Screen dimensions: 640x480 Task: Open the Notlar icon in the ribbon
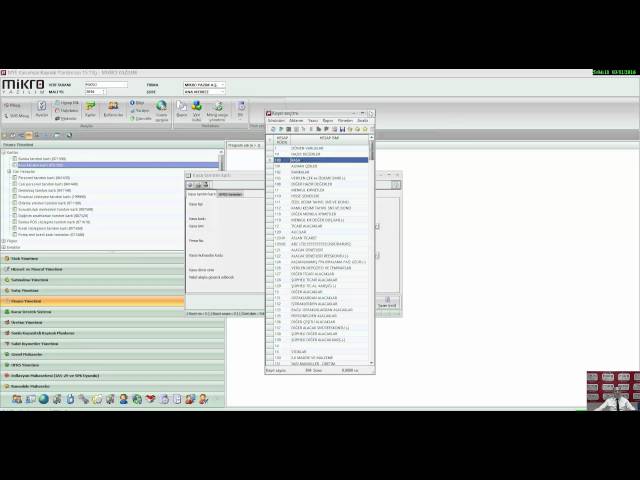pos(42,109)
